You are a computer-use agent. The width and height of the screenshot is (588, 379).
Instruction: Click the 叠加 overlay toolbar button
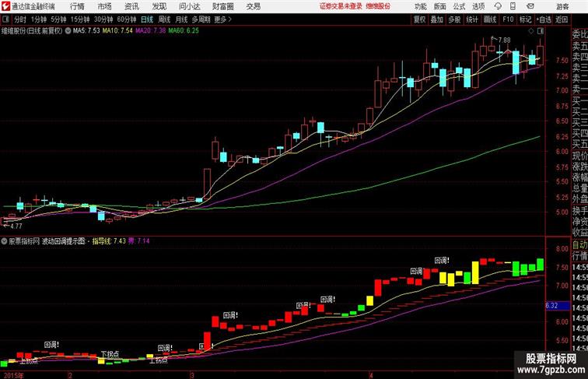(x=436, y=19)
